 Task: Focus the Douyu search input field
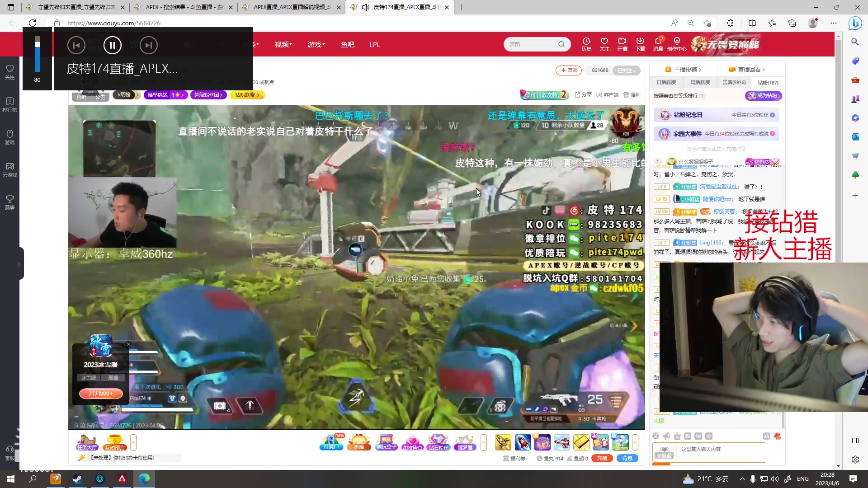pyautogui.click(x=532, y=44)
